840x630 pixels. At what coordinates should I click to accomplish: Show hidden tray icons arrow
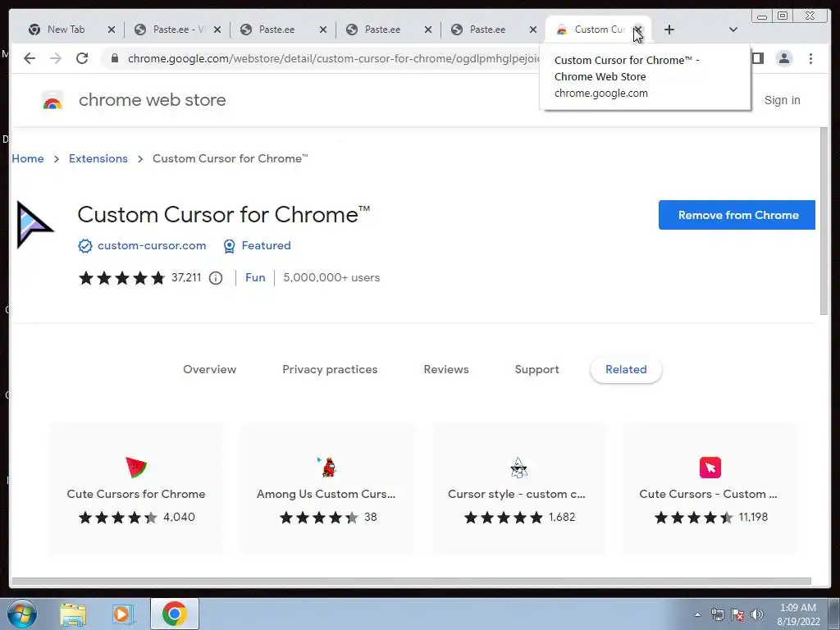pyautogui.click(x=697, y=614)
